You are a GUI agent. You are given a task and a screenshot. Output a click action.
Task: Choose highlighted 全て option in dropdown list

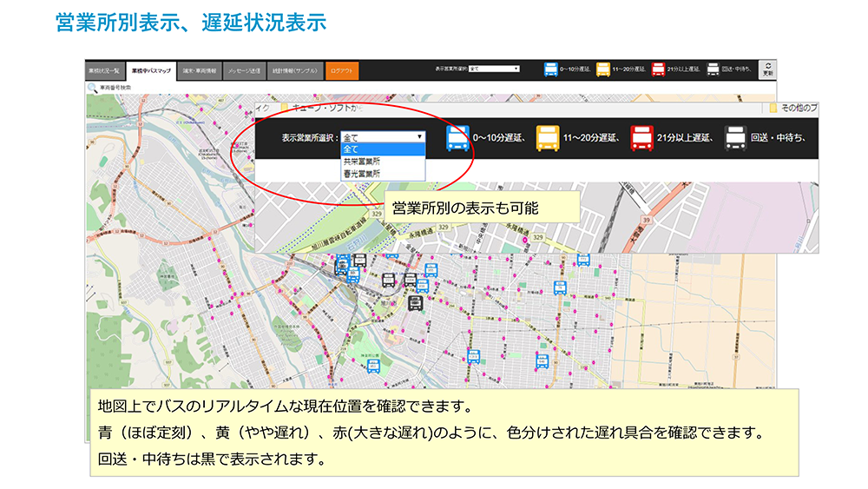tap(383, 149)
